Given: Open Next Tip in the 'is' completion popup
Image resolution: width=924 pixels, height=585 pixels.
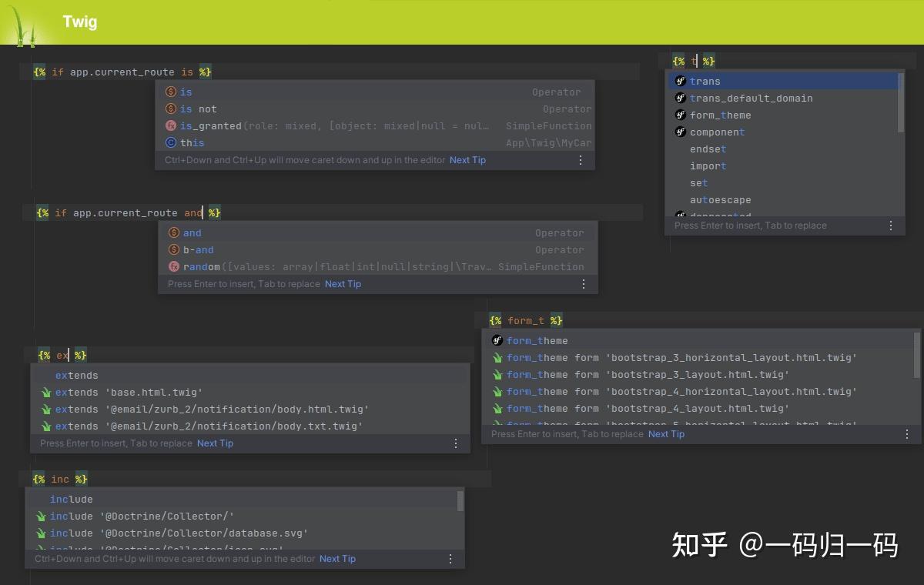Looking at the screenshot, I should (x=467, y=160).
